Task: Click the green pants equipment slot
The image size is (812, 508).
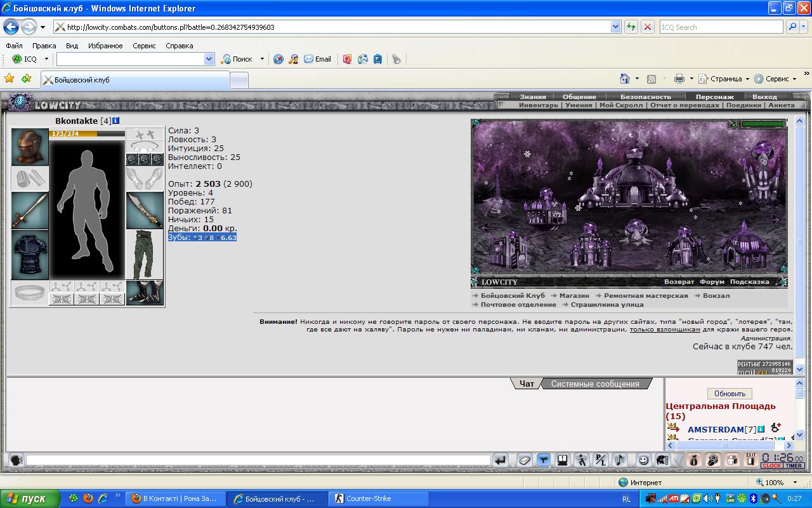Action: tap(145, 255)
